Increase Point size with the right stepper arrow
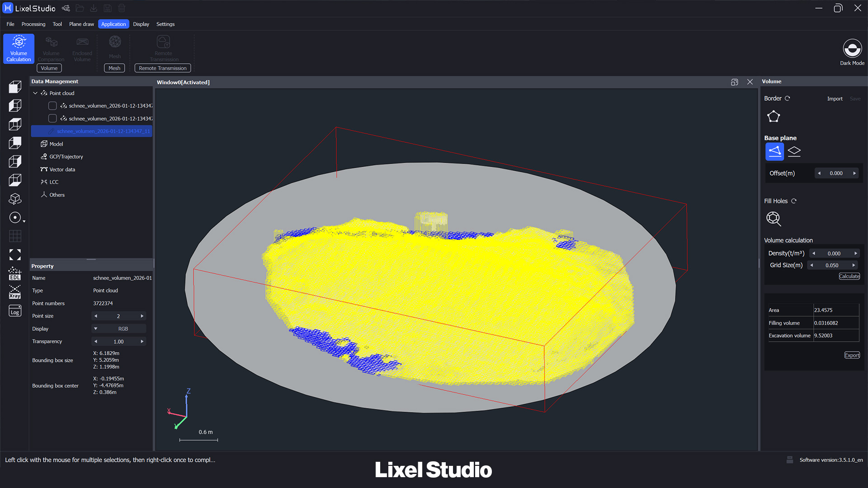Viewport: 868px width, 488px height. (142, 315)
